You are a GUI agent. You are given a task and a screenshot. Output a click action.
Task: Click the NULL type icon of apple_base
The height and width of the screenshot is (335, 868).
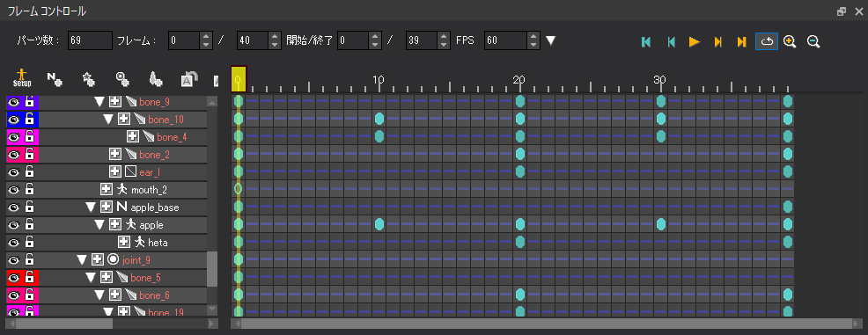(x=122, y=208)
